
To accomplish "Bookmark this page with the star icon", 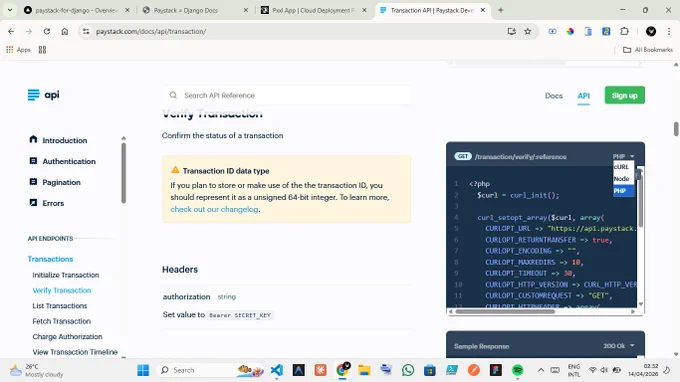I will [x=527, y=31].
